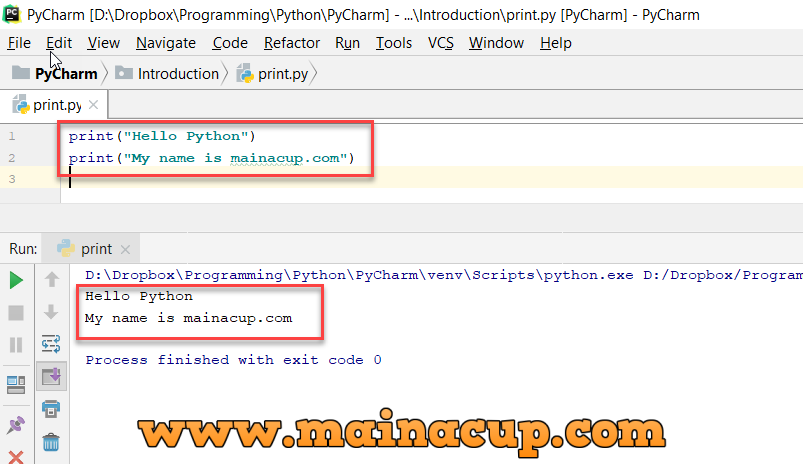This screenshot has height=464, width=803.
Task: Open the Help menu
Action: [556, 43]
